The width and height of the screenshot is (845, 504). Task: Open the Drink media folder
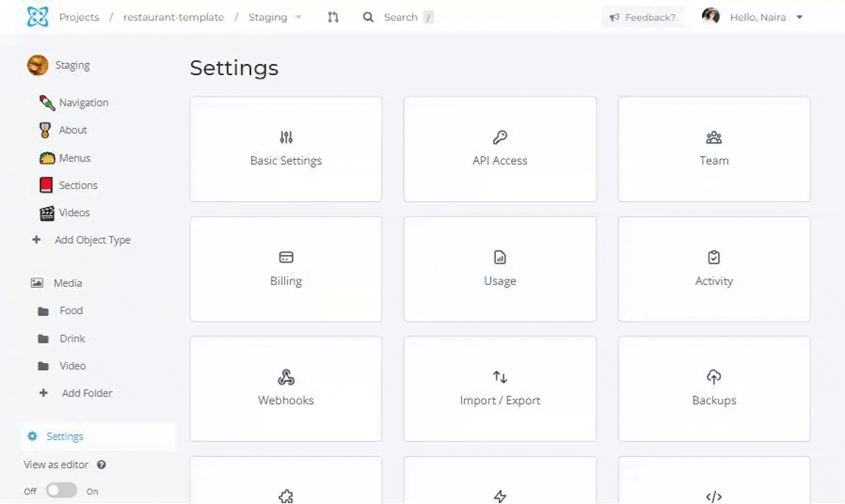(73, 338)
